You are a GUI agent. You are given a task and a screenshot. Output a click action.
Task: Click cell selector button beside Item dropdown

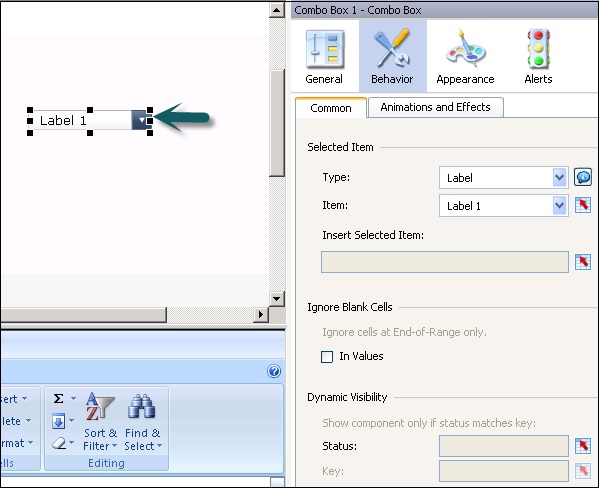pyautogui.click(x=584, y=206)
